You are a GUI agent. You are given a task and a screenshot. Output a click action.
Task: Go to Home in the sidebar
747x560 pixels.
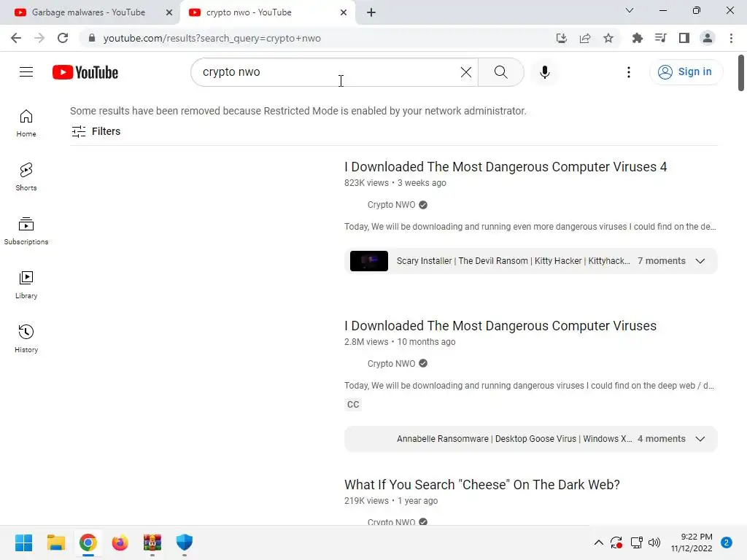26,123
